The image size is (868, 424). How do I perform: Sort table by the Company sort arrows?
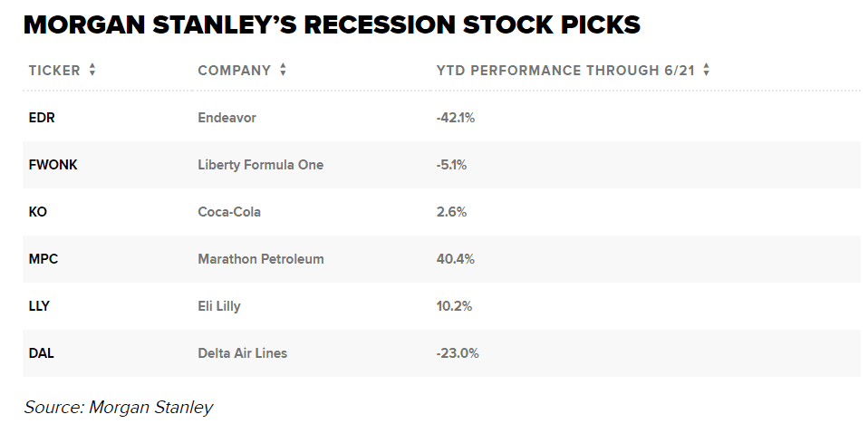(x=283, y=70)
